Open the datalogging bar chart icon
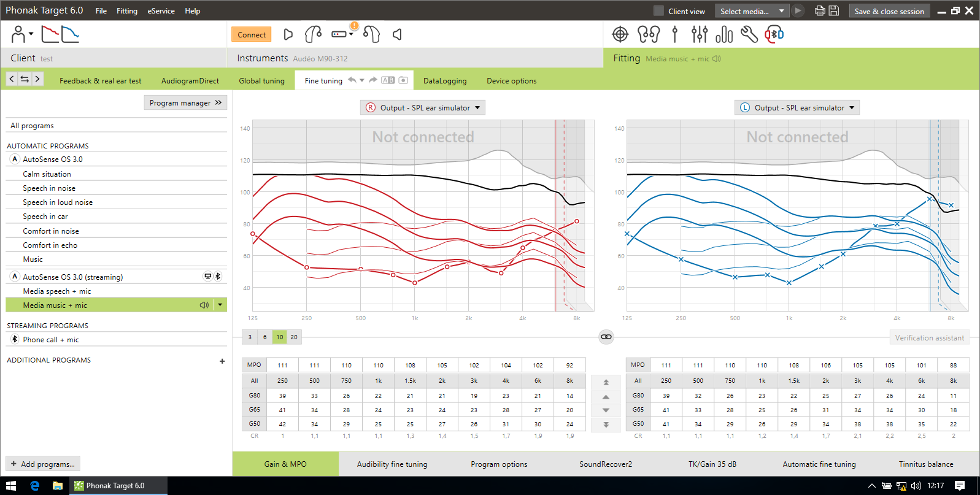 point(724,34)
